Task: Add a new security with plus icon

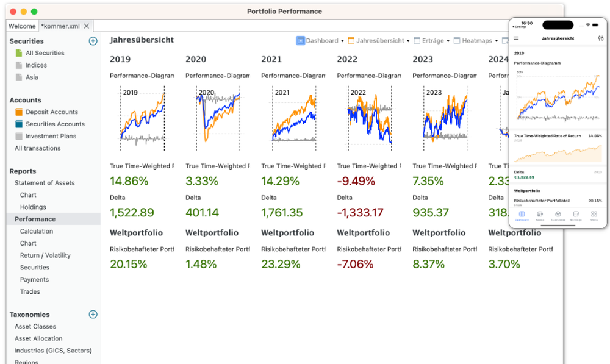Action: pyautogui.click(x=93, y=41)
